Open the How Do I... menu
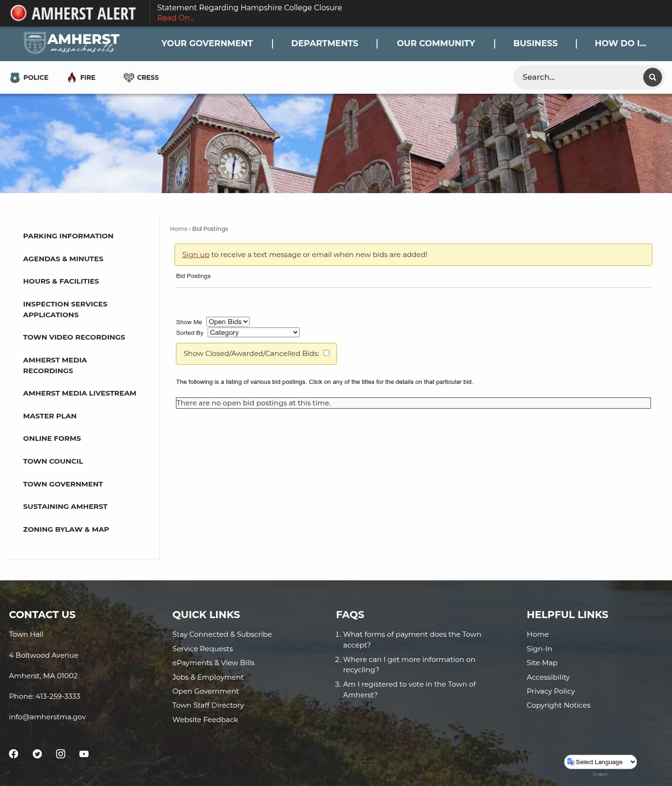The width and height of the screenshot is (672, 786). [620, 43]
